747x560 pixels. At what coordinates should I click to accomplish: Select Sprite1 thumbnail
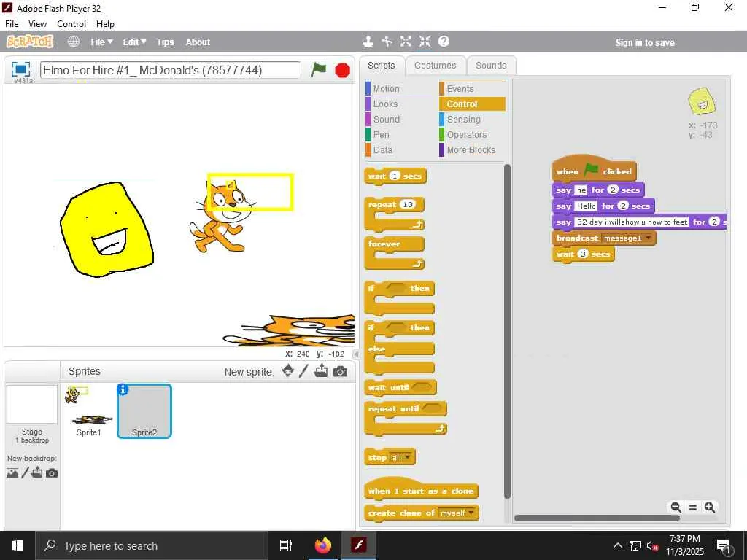coord(88,411)
